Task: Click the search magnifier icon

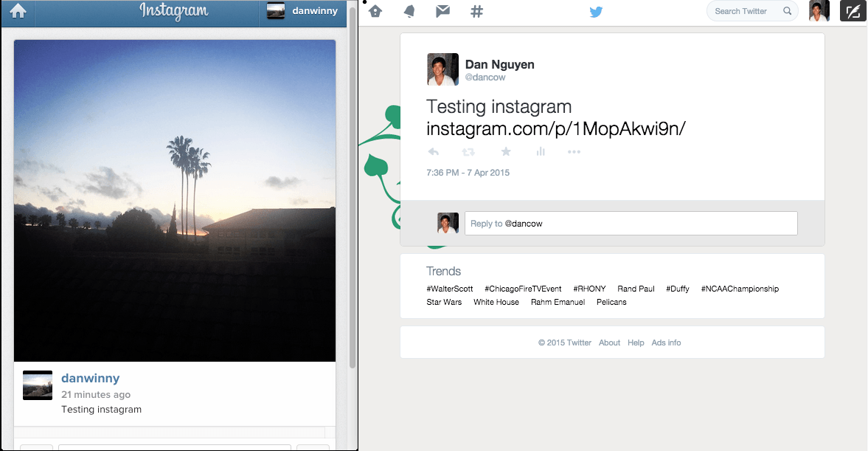Action: [x=787, y=11]
